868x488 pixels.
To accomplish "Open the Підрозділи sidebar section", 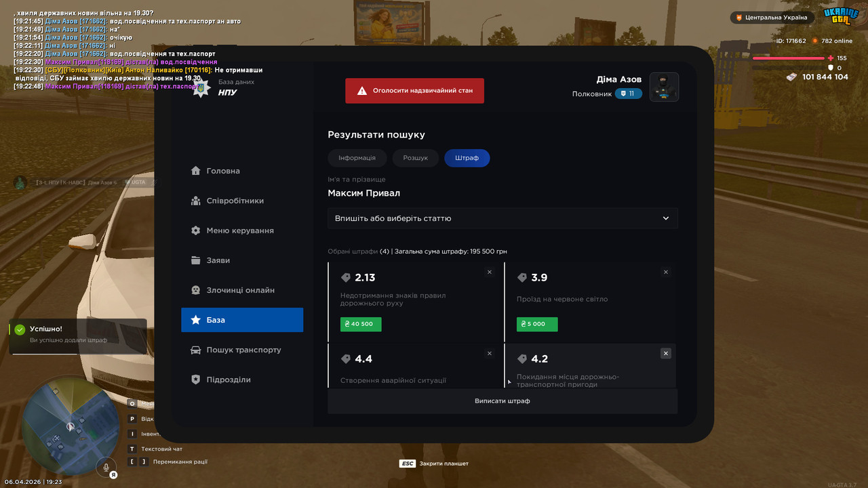I will pos(242,380).
